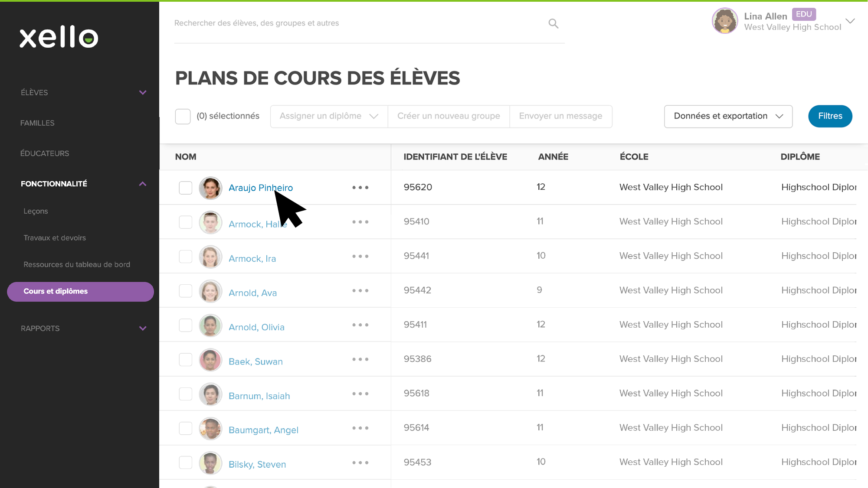Click Baumgart, Angel's profile photo
The image size is (868, 488).
pos(210,429)
